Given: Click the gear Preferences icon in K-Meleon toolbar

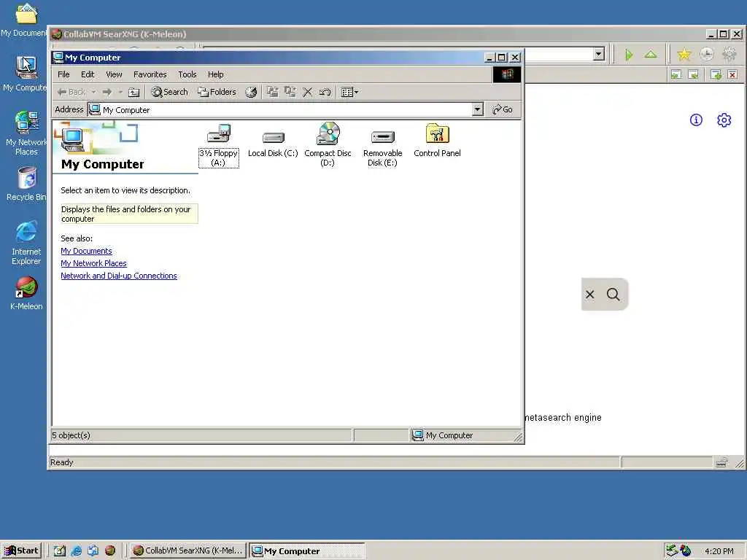Looking at the screenshot, I should click(729, 54).
